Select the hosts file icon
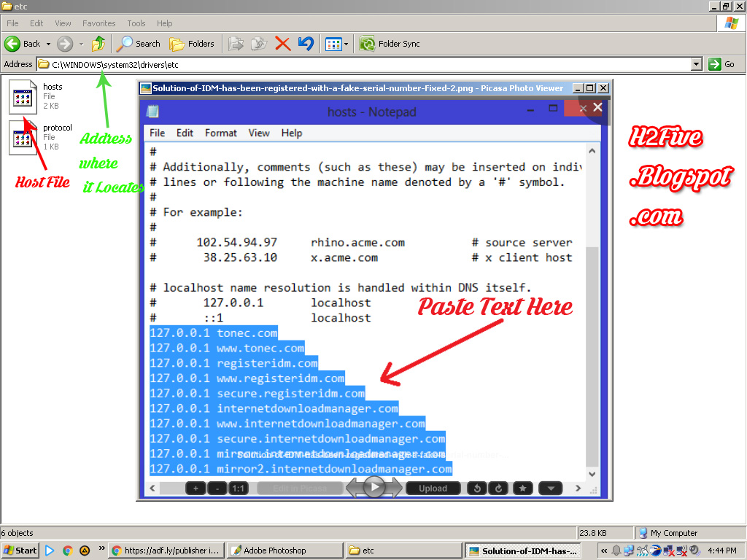Image resolution: width=747 pixels, height=560 pixels. click(23, 97)
